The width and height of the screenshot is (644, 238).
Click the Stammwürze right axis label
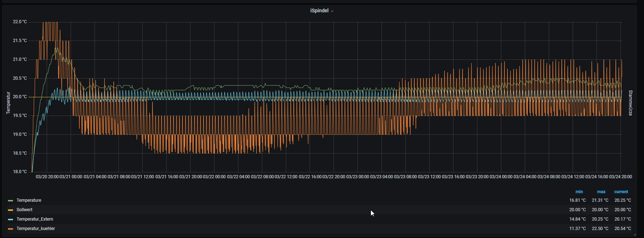pos(630,103)
